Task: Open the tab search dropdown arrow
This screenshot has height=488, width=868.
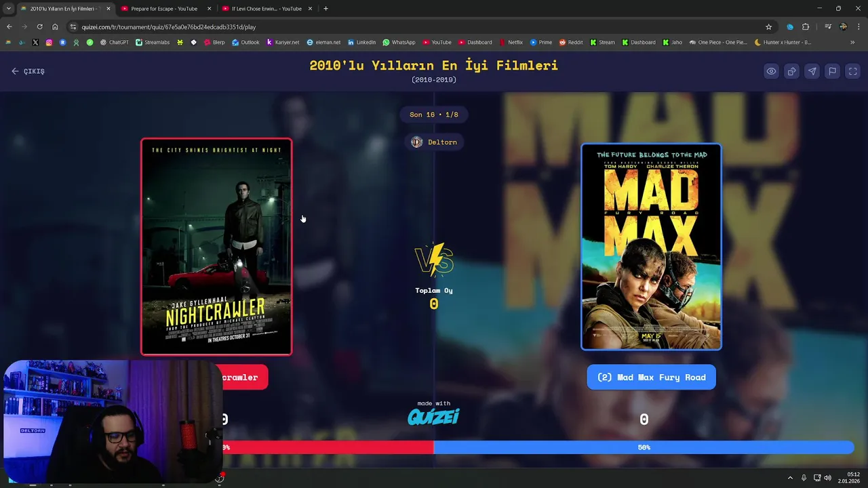Action: 8,9
